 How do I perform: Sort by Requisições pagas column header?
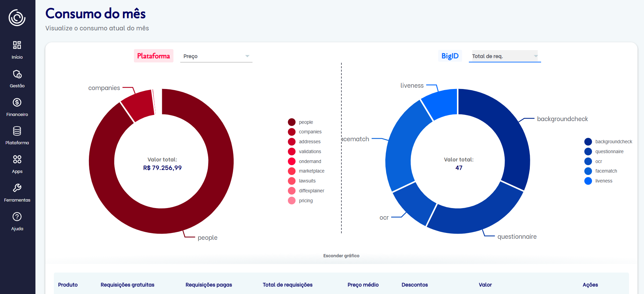209,285
